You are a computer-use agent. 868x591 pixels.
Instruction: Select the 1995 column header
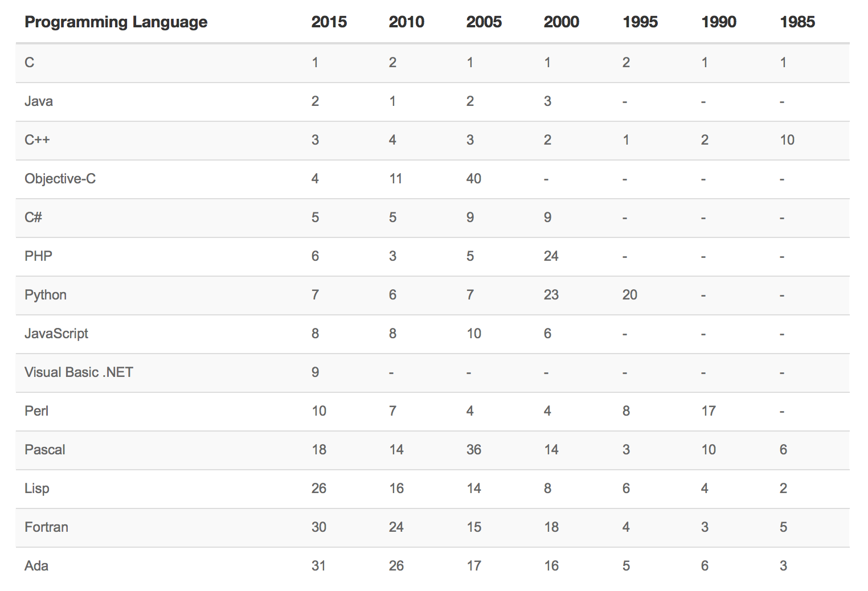pos(640,22)
